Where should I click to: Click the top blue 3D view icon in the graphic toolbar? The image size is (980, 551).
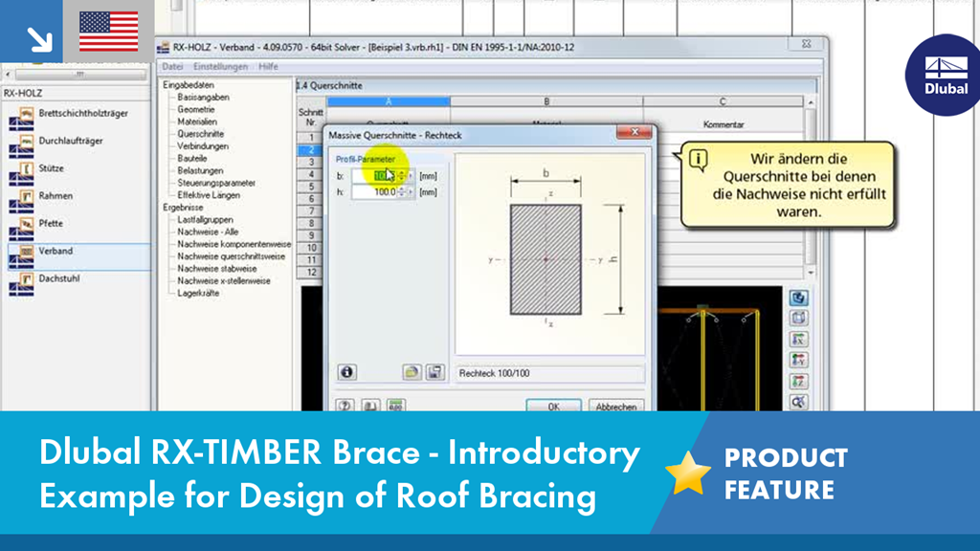(x=798, y=298)
